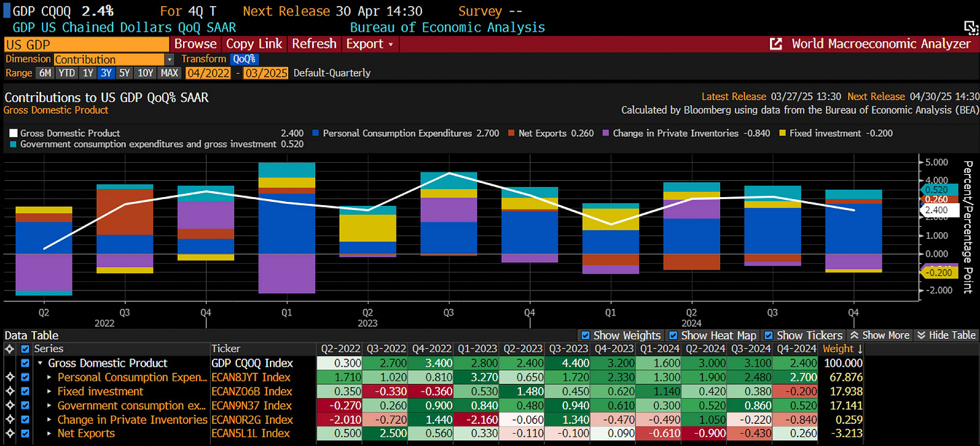Click crosshair icon beside Net Exports row
Image resolution: width=980 pixels, height=446 pixels.
pos(9,433)
